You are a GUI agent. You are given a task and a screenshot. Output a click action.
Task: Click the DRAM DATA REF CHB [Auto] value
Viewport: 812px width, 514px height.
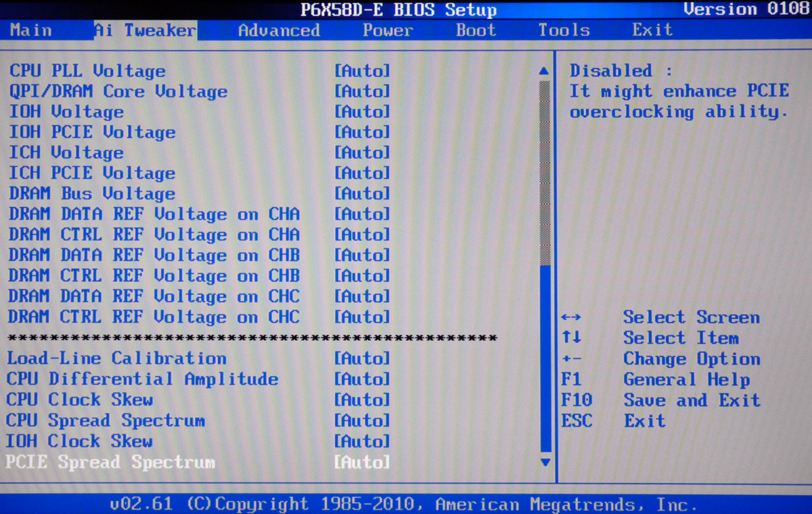tap(363, 256)
